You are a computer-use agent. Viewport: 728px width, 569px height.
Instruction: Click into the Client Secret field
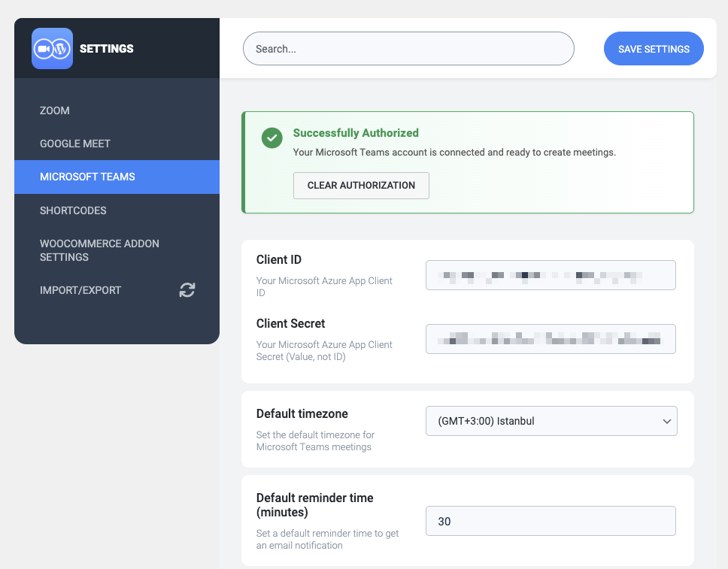pyautogui.click(x=551, y=339)
